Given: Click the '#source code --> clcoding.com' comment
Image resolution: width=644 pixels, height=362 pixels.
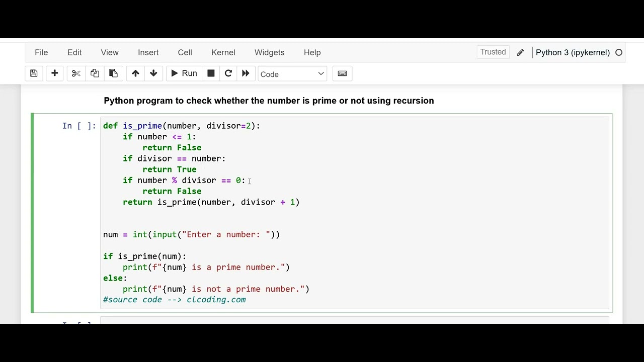Looking at the screenshot, I should coord(175,300).
